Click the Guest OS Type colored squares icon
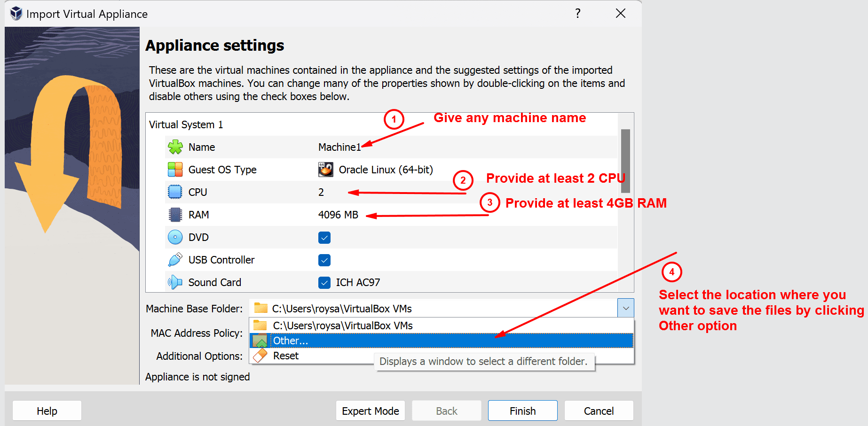The image size is (868, 426). coord(175,170)
